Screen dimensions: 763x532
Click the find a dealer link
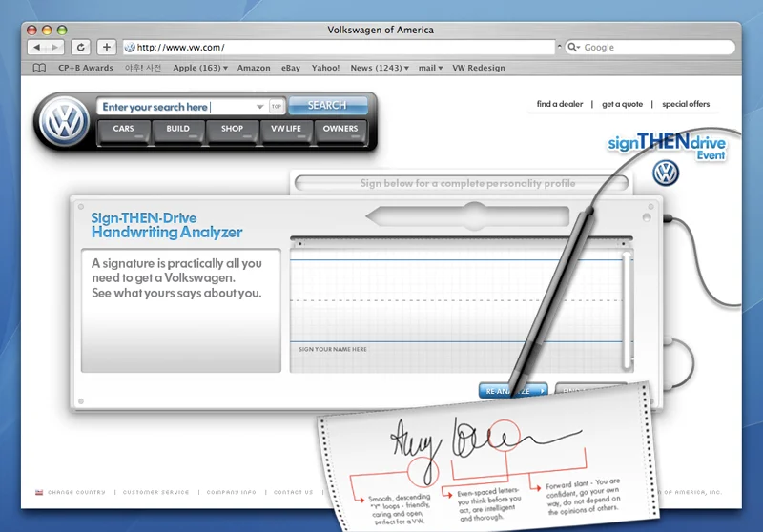click(560, 104)
